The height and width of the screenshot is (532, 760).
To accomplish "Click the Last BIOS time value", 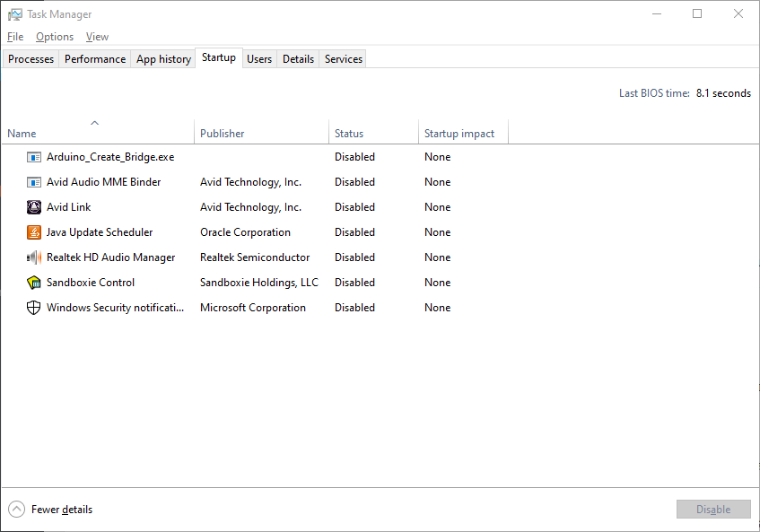I will 723,93.
